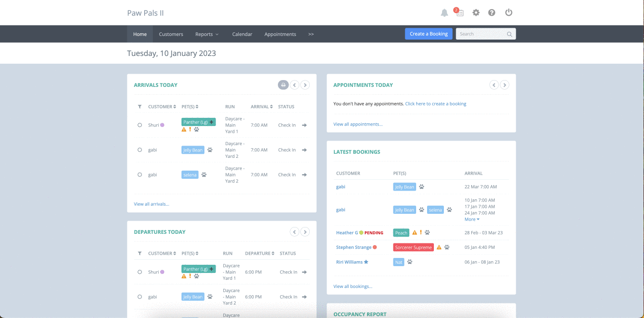Open View all bookings link
This screenshot has height=318, width=644.
(x=353, y=287)
